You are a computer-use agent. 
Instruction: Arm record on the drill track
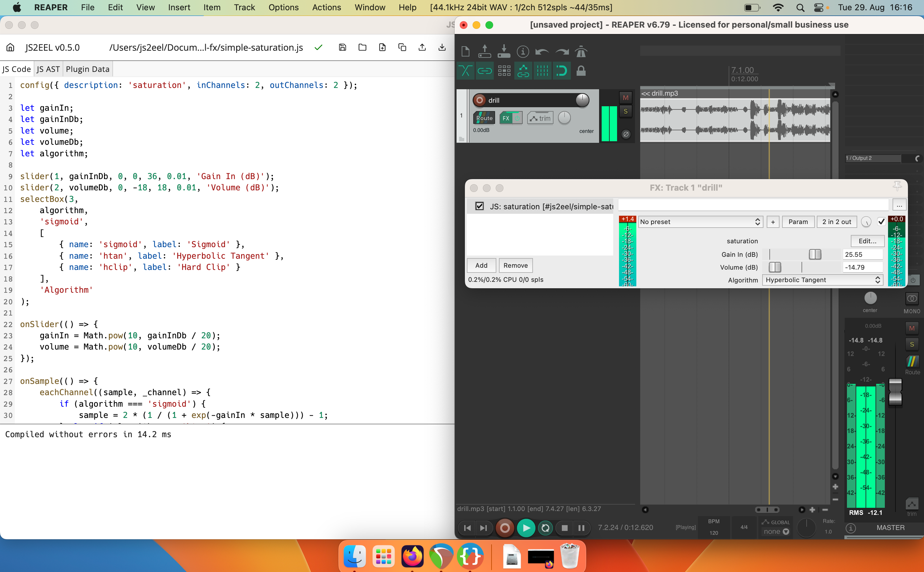(479, 100)
